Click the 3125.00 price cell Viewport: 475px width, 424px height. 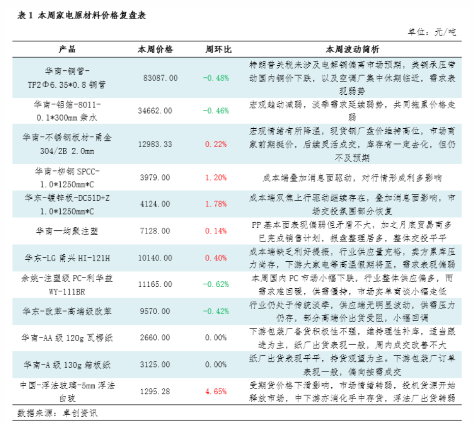[155, 364]
